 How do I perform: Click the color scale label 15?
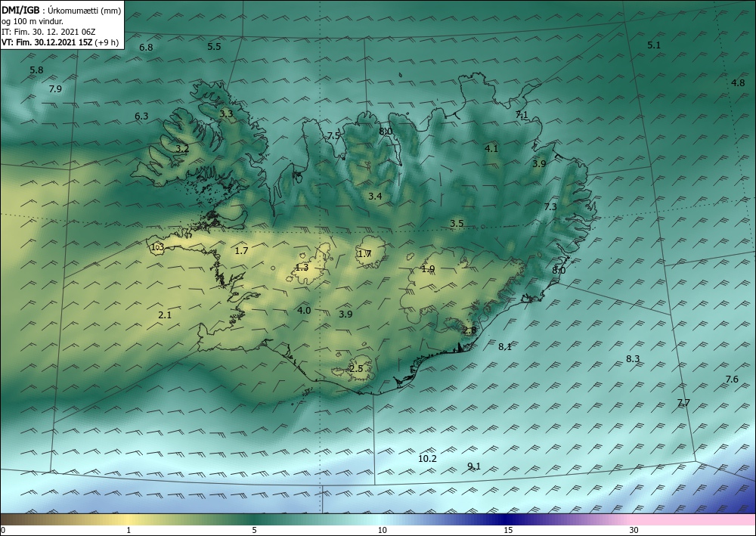(x=508, y=531)
